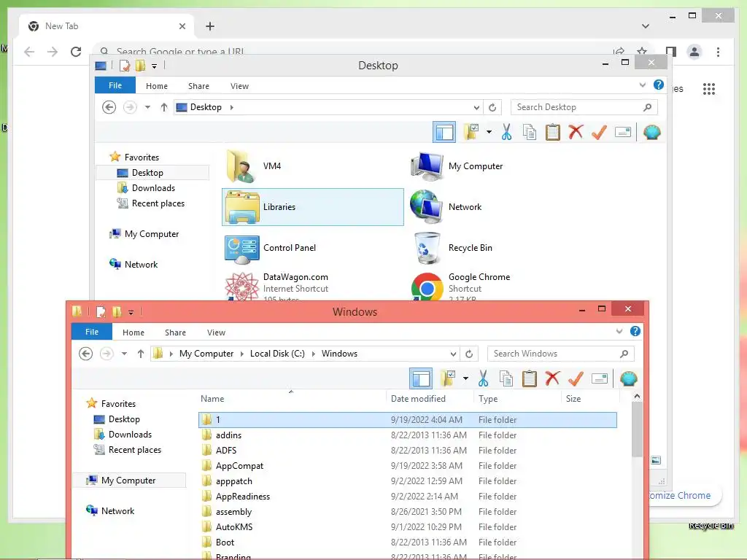The height and width of the screenshot is (560, 747).
Task: Click the Copy icon in Desktop window toolbar
Action: point(530,133)
